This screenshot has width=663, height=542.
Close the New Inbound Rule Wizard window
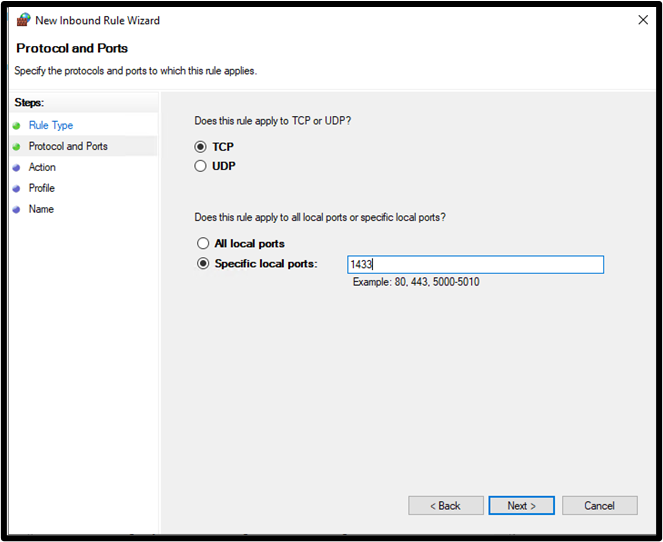click(643, 20)
